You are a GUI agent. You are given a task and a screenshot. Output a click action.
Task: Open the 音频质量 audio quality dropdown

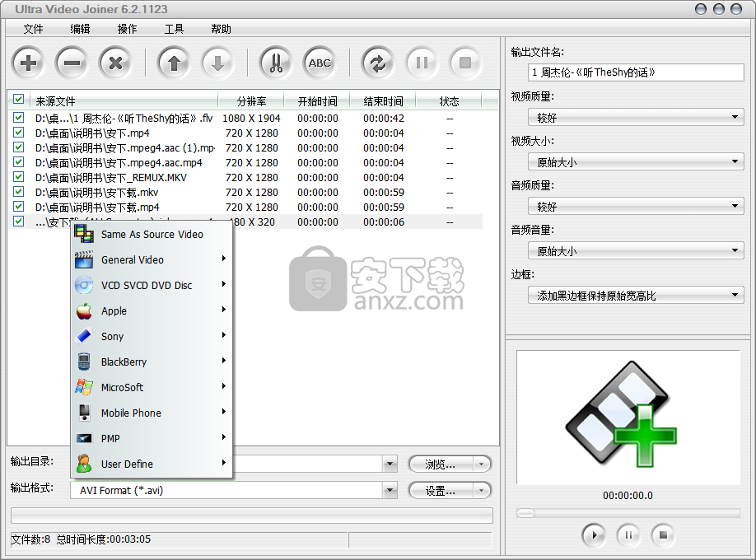coord(636,207)
